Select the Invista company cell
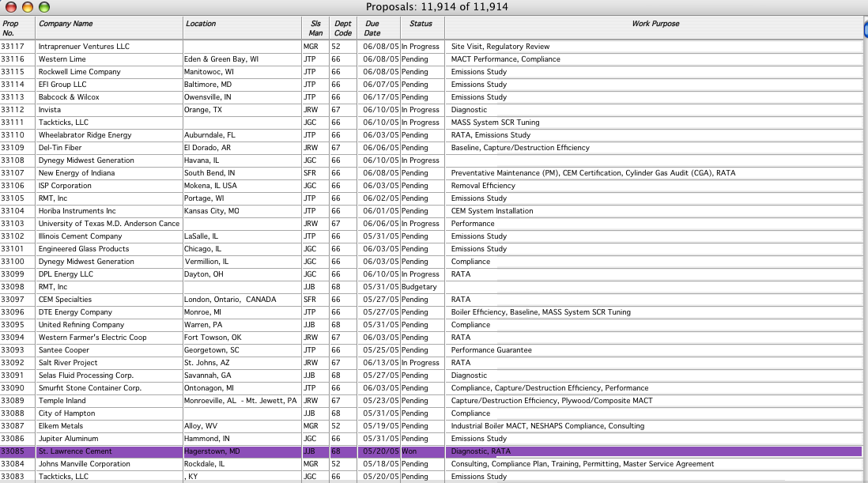The height and width of the screenshot is (483, 868). (x=49, y=110)
